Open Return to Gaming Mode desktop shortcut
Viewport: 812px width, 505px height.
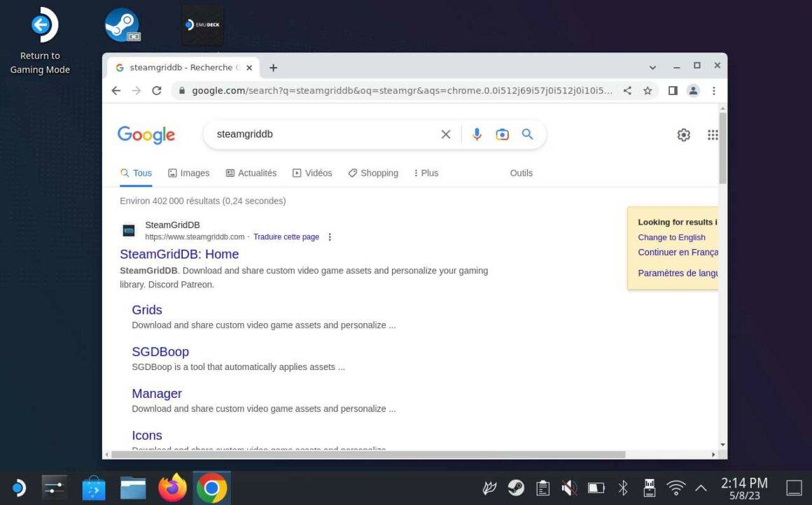[41, 41]
